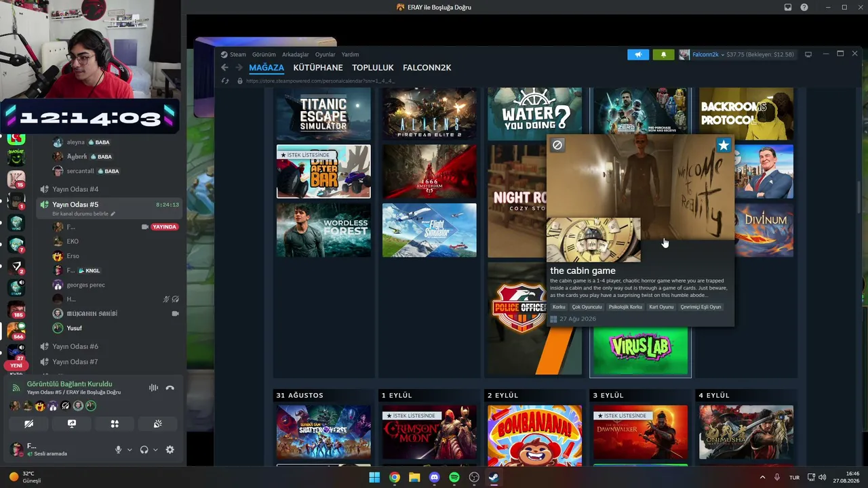Open the Oyunlar menu
The width and height of the screenshot is (868, 488).
pos(325,54)
